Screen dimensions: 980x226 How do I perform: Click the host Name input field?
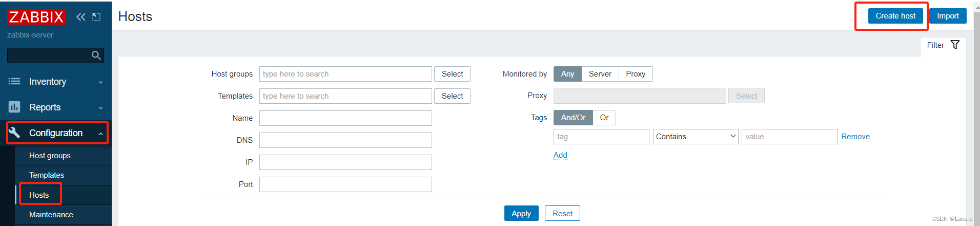[x=345, y=118]
